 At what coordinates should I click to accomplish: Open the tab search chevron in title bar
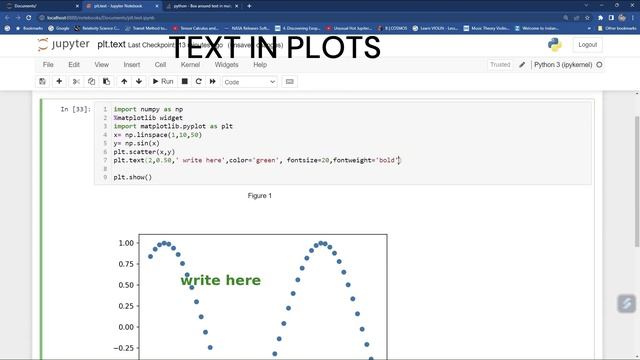(586, 6)
